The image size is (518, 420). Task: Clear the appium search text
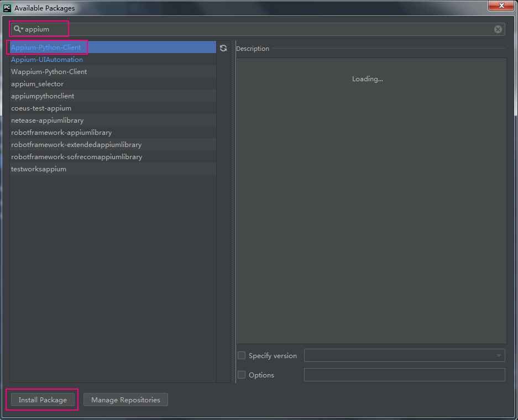[497, 29]
